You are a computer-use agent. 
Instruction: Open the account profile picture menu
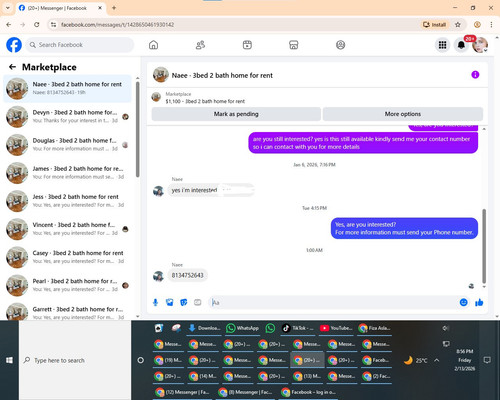pos(480,45)
